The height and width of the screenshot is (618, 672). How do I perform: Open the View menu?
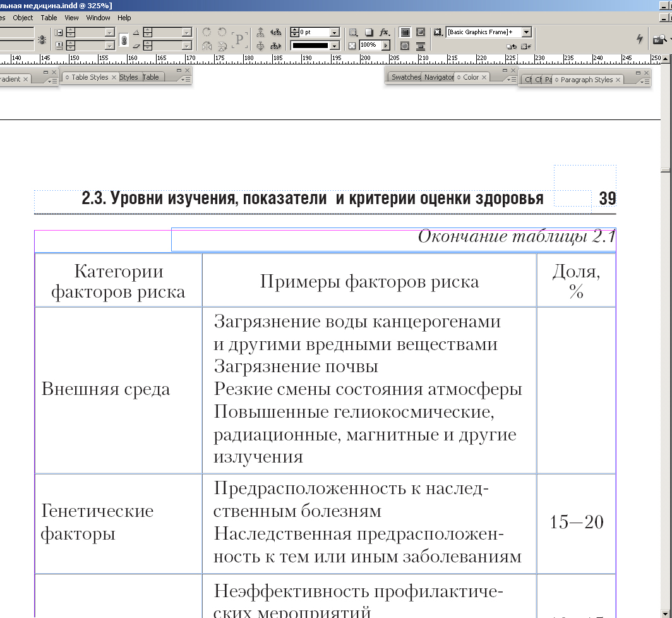(x=71, y=18)
